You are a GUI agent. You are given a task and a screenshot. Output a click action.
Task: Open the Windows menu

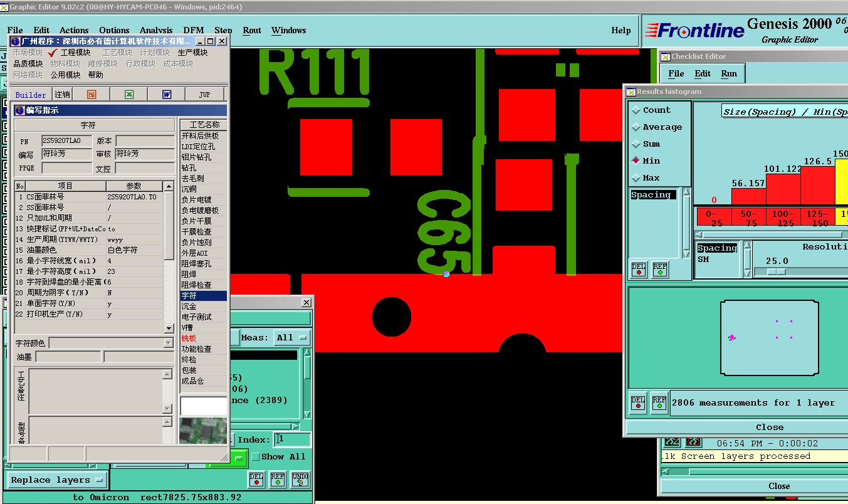click(x=289, y=30)
